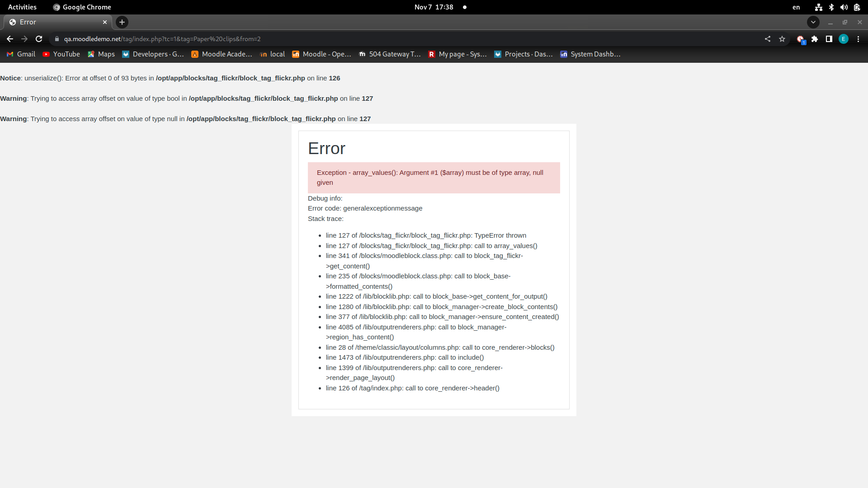This screenshot has height=488, width=868.
Task: Click stack line 4085 of outputrenderers.php
Action: point(416,332)
